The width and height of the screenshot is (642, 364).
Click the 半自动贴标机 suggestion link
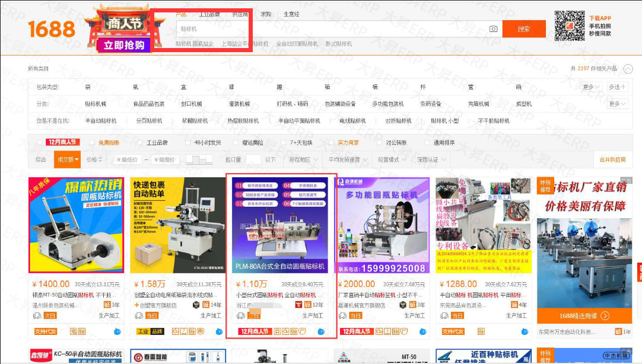[101, 121]
